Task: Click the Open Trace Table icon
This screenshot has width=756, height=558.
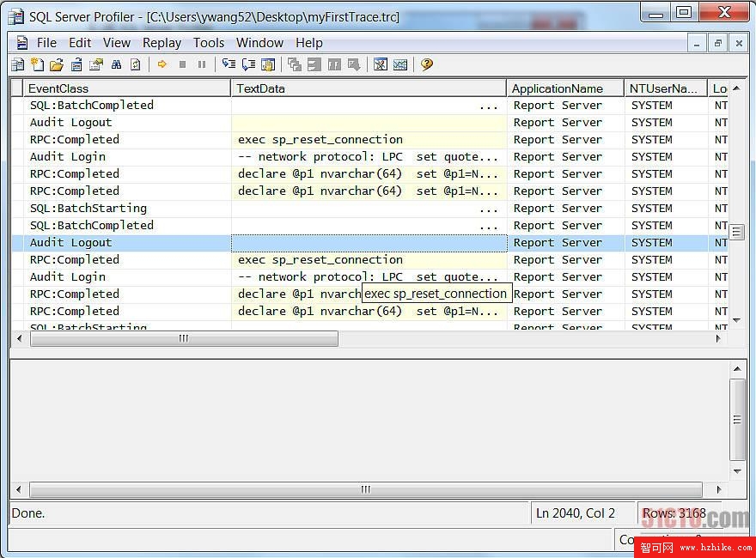Action: 76,64
